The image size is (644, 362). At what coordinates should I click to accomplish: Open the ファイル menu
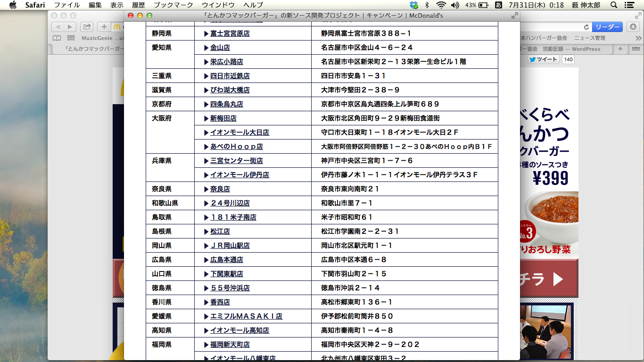point(66,5)
